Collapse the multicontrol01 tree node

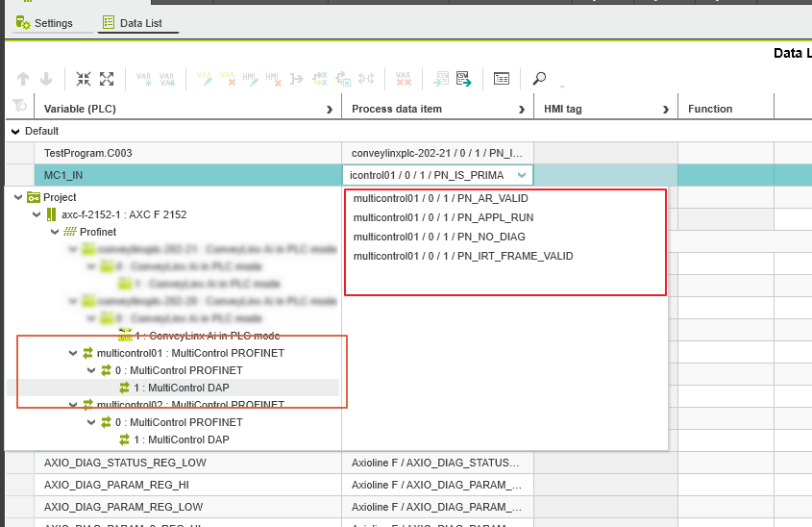pos(73,353)
